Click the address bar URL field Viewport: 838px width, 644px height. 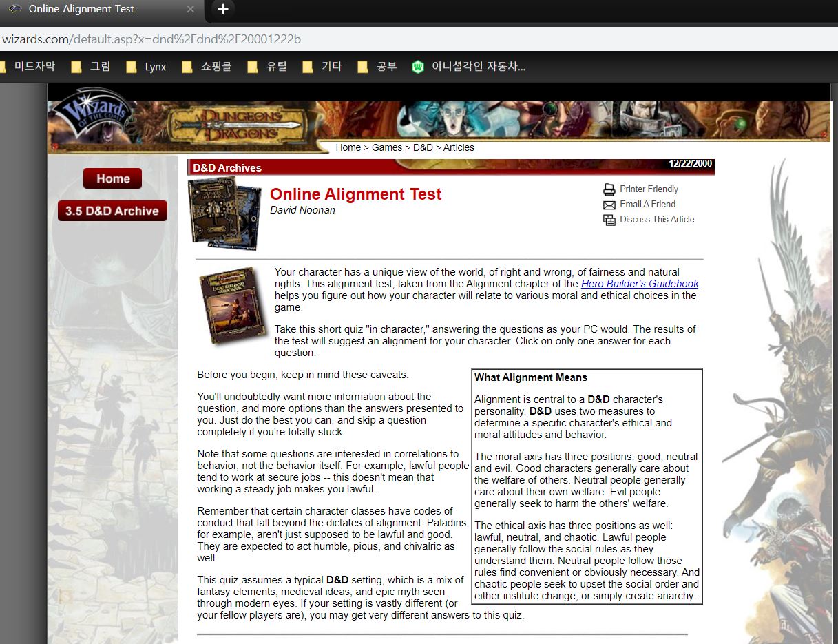pos(419,39)
